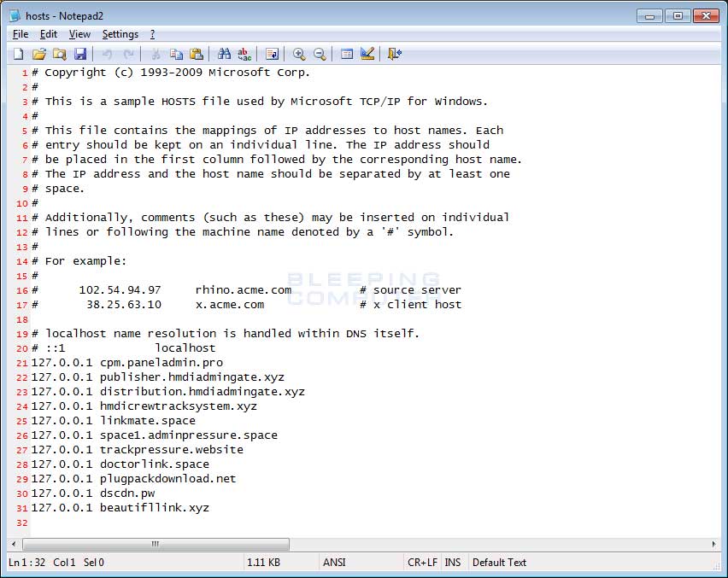Click the 'Col 1' status bar entry
Screen dimensions: 728x578
coord(64,563)
